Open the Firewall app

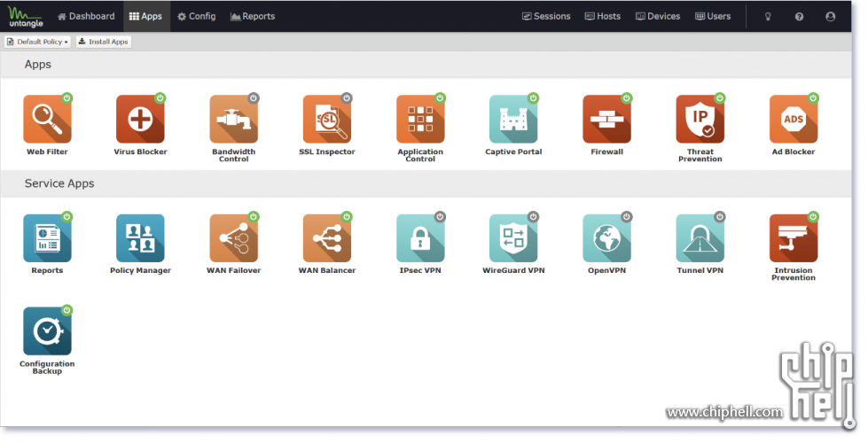[606, 120]
